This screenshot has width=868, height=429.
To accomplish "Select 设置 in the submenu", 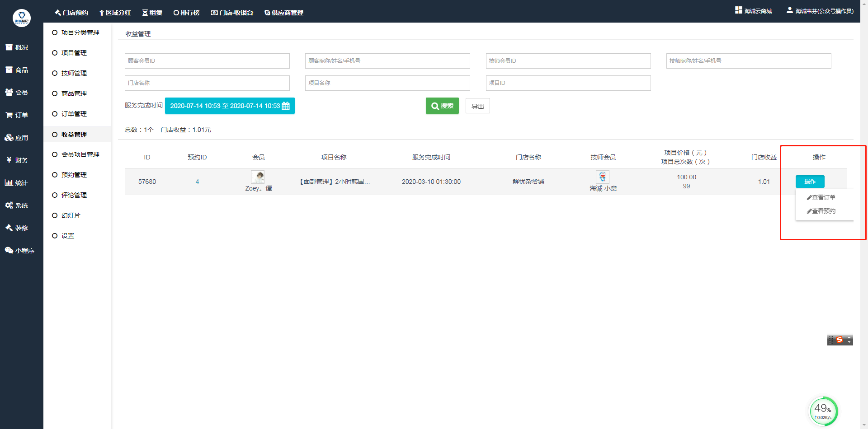I will pyautogui.click(x=63, y=236).
